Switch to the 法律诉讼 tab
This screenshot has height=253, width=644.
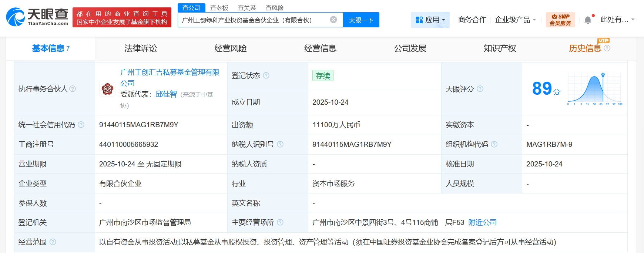tap(141, 48)
